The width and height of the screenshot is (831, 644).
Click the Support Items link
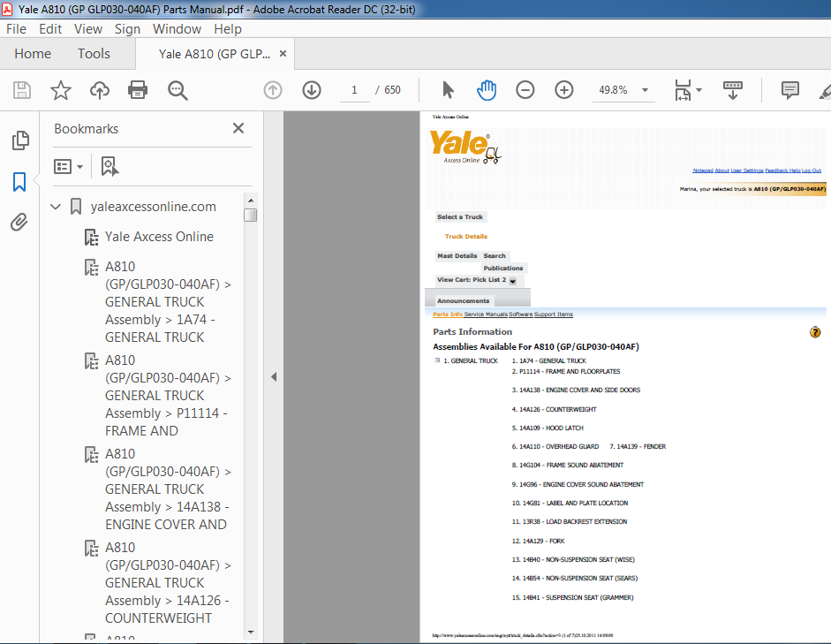tap(554, 314)
